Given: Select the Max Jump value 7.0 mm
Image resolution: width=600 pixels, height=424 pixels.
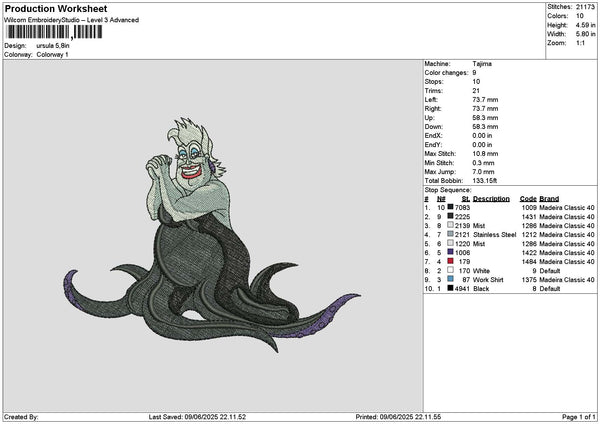Looking at the screenshot, I should click(483, 172).
